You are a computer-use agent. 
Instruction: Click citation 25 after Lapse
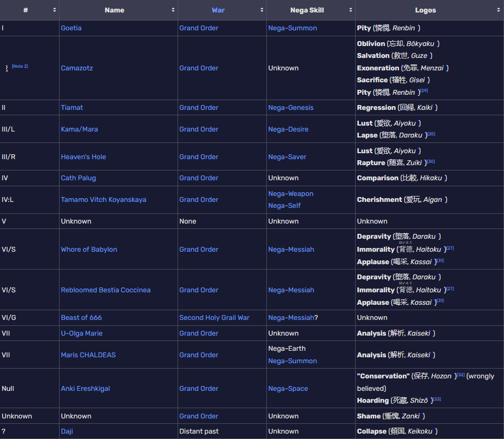(x=431, y=134)
